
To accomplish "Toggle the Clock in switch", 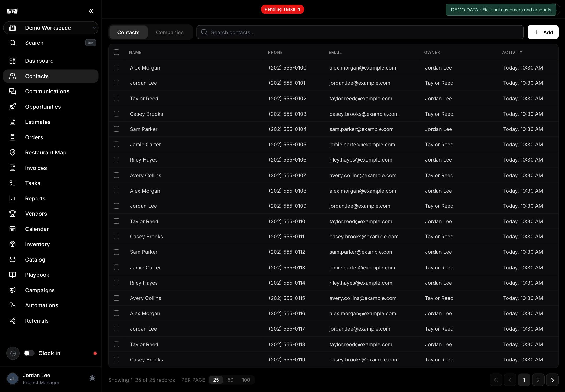I will point(29,353).
